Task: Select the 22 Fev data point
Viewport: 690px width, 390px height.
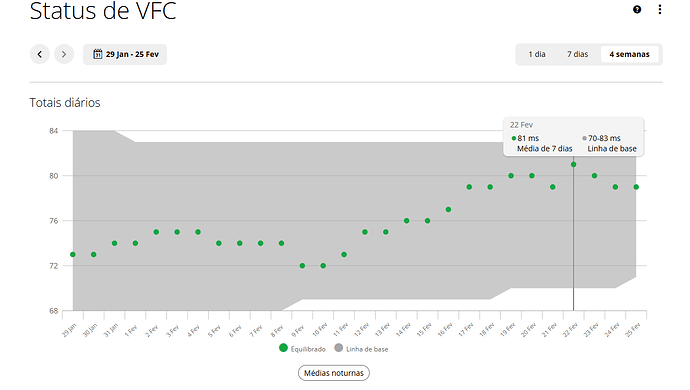Action: click(x=573, y=165)
